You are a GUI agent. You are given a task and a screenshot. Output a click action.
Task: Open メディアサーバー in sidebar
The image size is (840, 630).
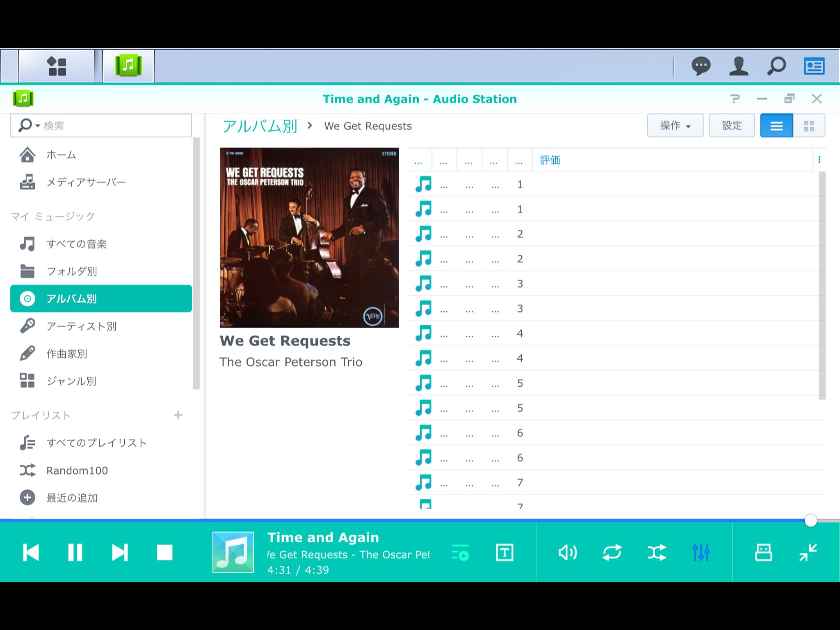pyautogui.click(x=101, y=182)
